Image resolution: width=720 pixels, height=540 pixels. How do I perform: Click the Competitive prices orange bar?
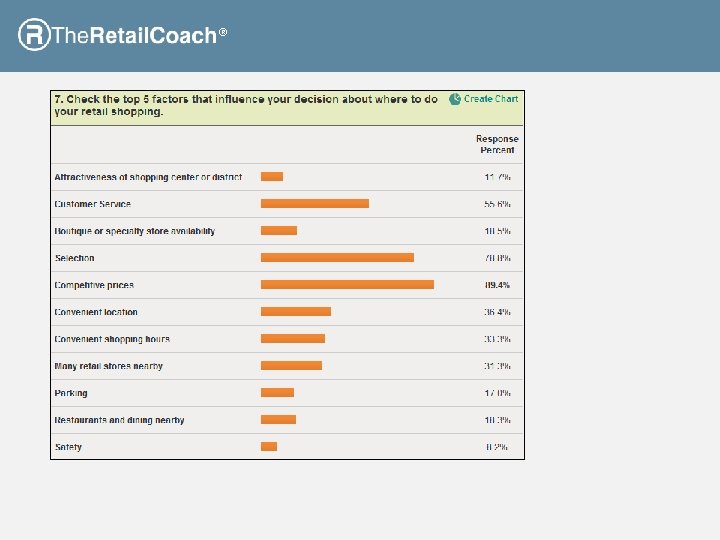point(347,285)
